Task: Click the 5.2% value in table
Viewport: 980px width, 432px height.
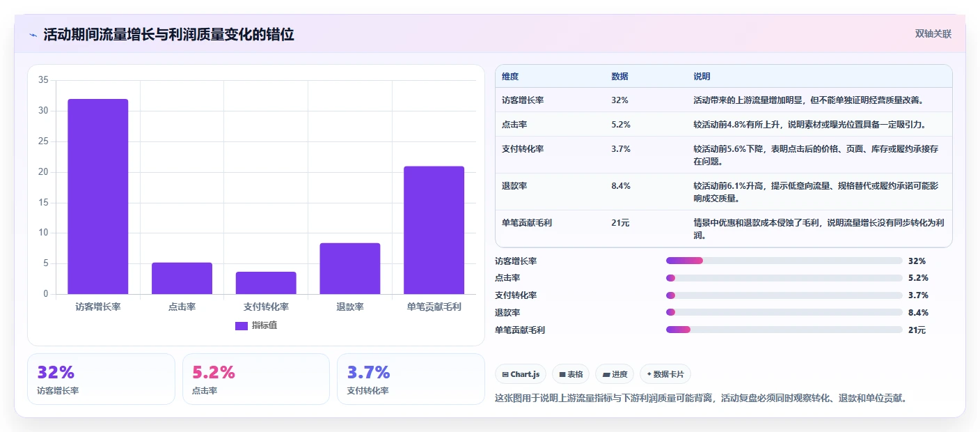Action: (621, 125)
